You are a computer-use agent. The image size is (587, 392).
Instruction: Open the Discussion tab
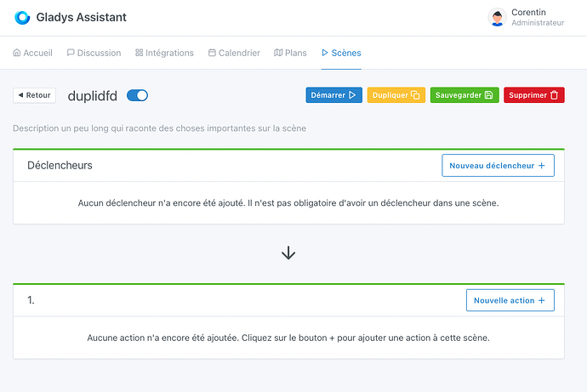94,53
